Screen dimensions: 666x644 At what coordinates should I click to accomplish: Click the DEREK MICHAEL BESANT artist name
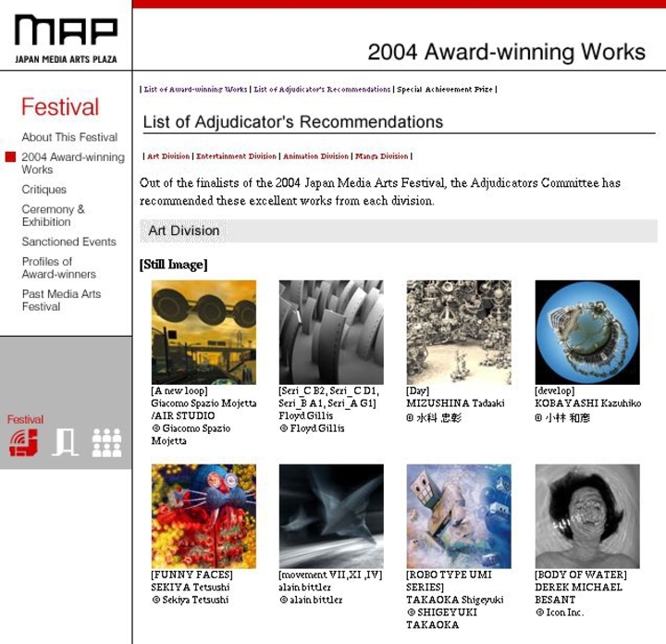[578, 593]
